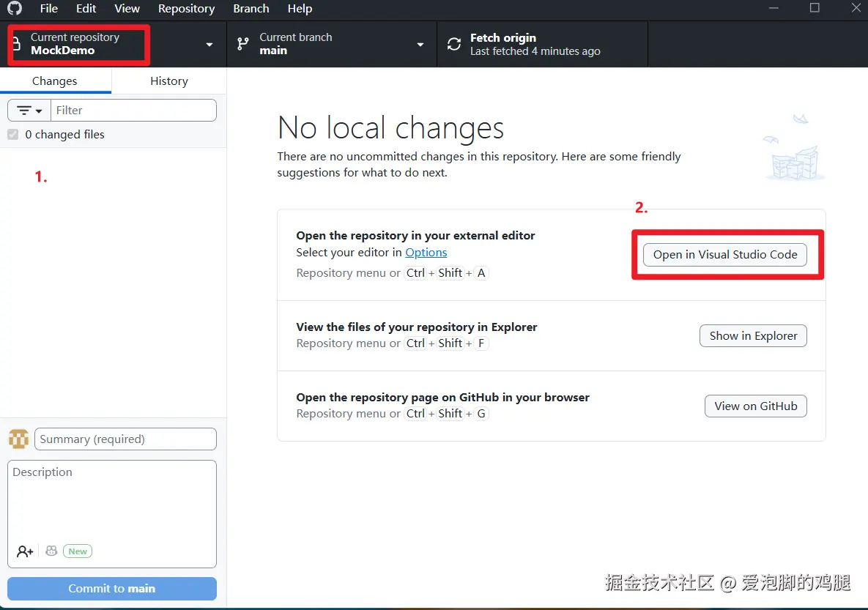The width and height of the screenshot is (868, 610).
Task: Open the Edit menu
Action: coord(86,8)
